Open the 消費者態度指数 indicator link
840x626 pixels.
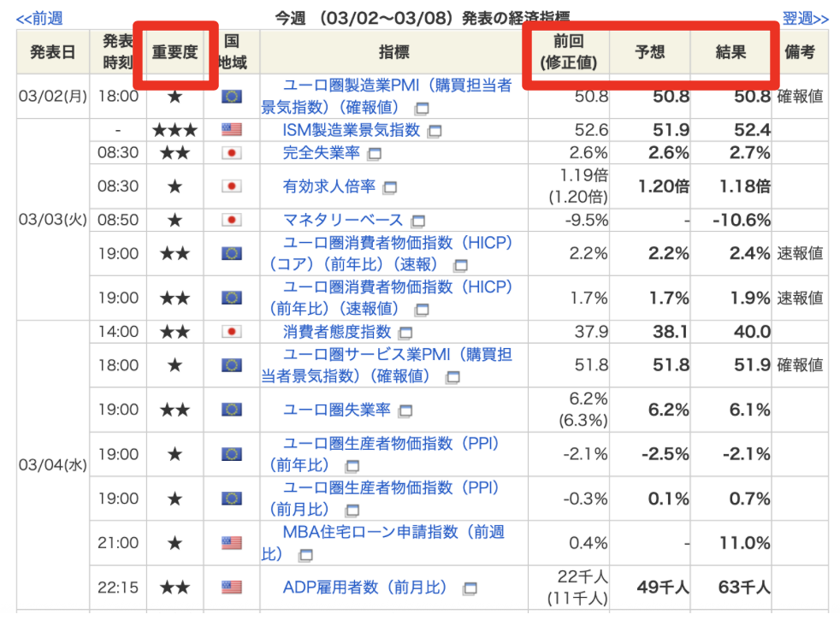[336, 332]
